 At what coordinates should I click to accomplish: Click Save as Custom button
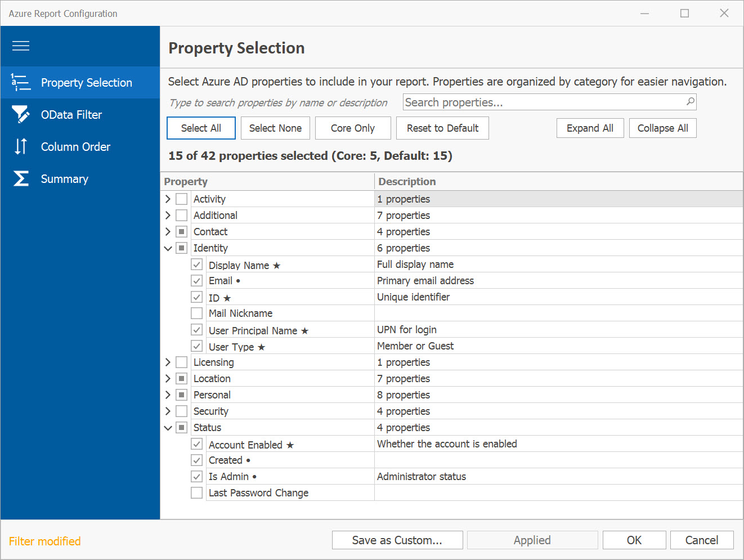pyautogui.click(x=397, y=540)
